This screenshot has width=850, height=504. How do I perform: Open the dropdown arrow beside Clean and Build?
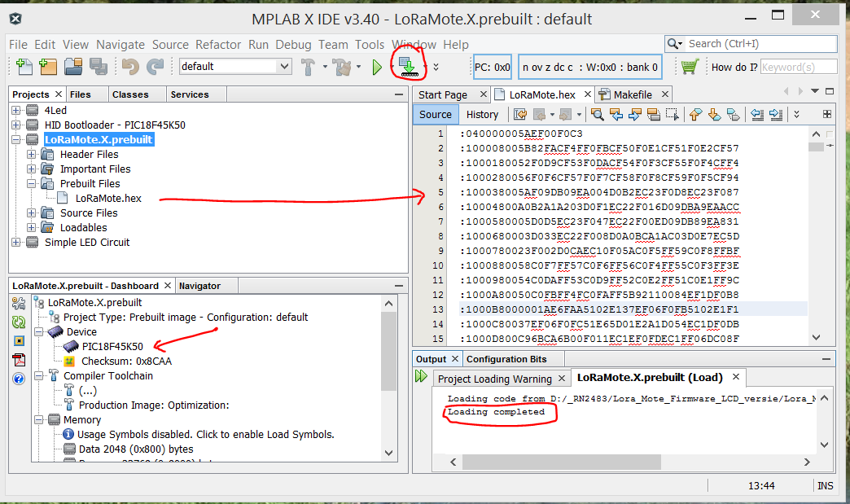pyautogui.click(x=359, y=68)
